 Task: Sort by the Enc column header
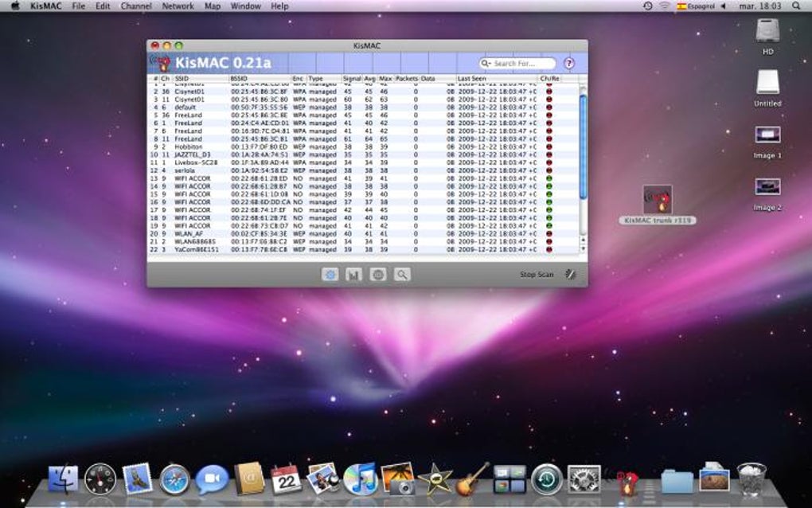299,79
